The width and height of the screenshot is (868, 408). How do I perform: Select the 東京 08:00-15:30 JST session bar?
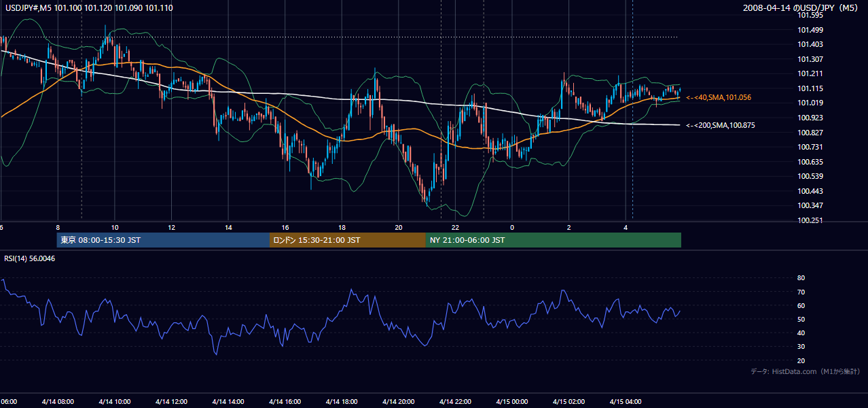[x=163, y=240]
